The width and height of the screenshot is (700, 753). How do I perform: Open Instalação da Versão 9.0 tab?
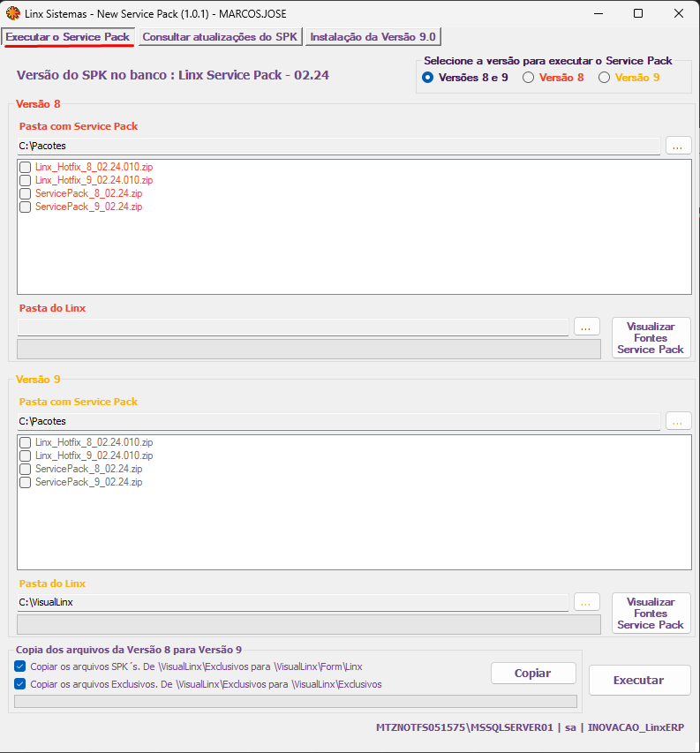[373, 37]
